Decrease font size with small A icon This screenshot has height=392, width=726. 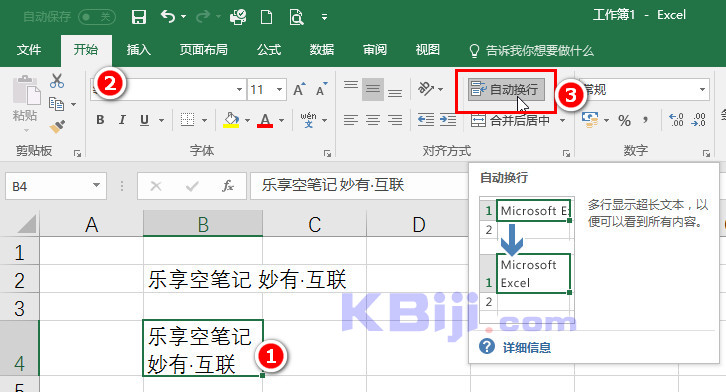point(321,89)
